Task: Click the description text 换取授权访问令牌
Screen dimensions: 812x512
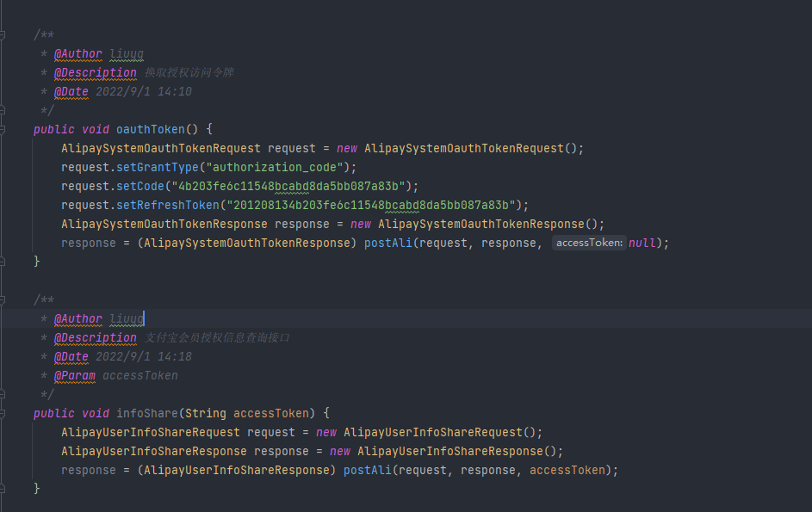Action: 189,72
